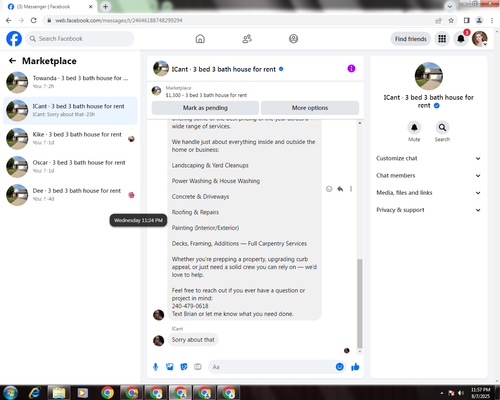
Task: Reply to message with arrow icon
Action: coord(340,189)
